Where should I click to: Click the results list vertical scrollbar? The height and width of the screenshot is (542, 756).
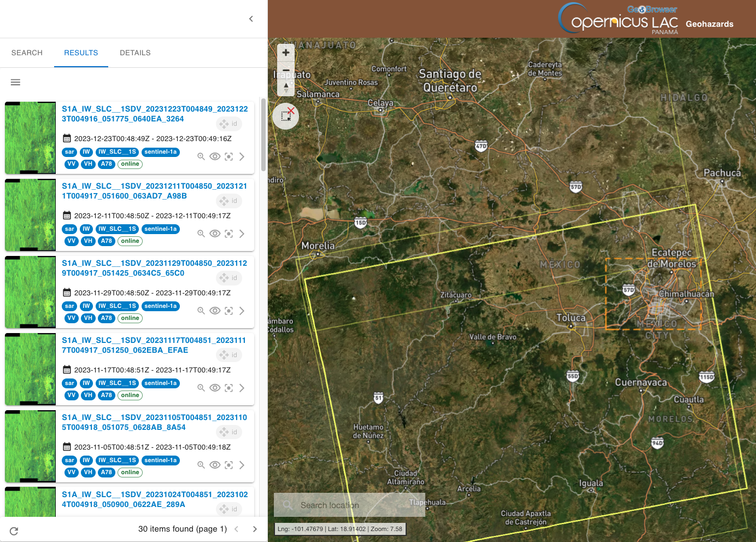[263, 135]
